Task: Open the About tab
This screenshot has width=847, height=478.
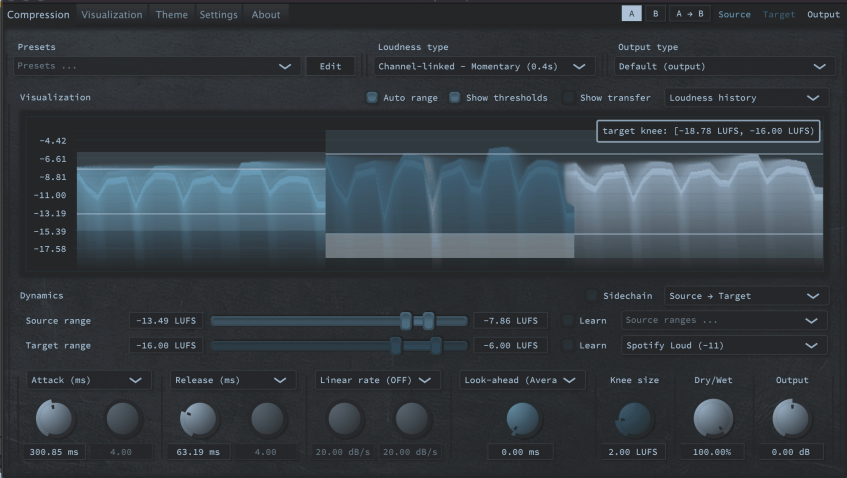Action: coord(266,15)
